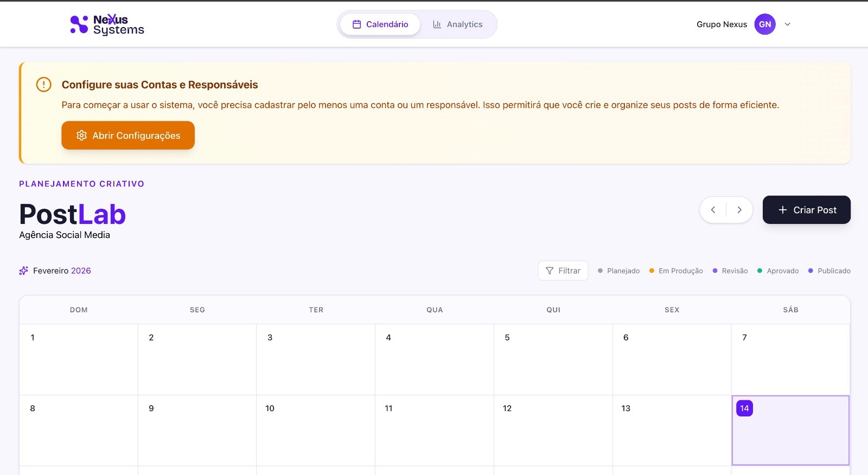868x475 pixels.
Task: Select calendar day 9
Action: (x=197, y=431)
